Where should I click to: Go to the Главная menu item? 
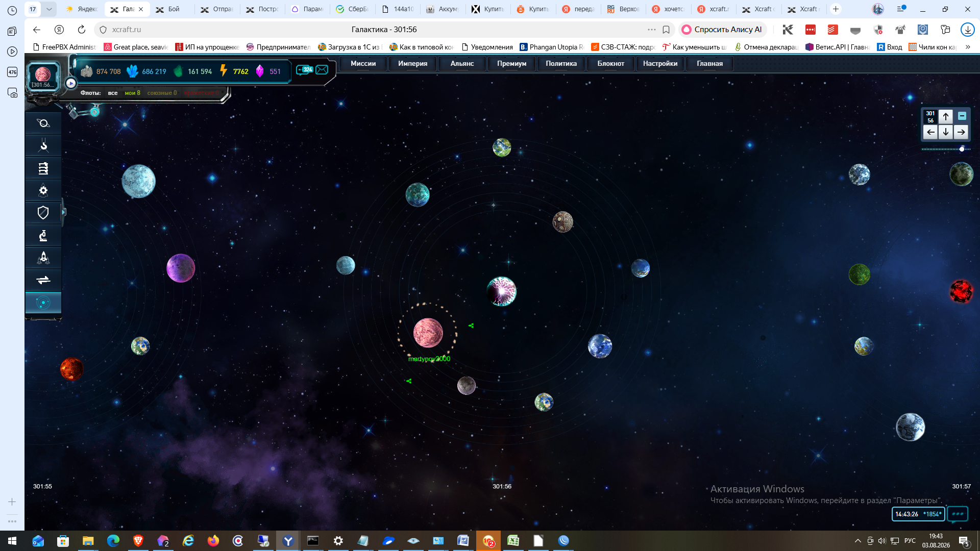tap(709, 63)
